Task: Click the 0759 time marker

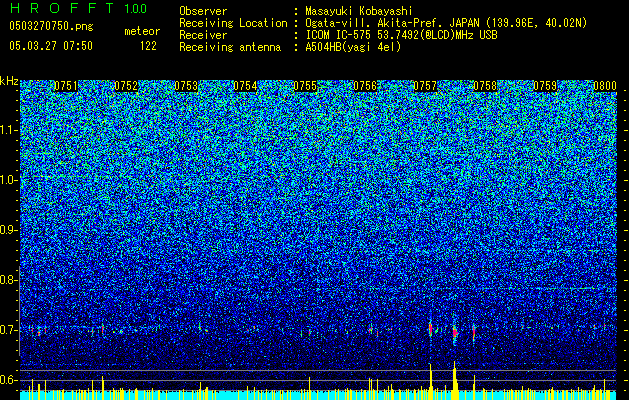Action: [x=545, y=86]
